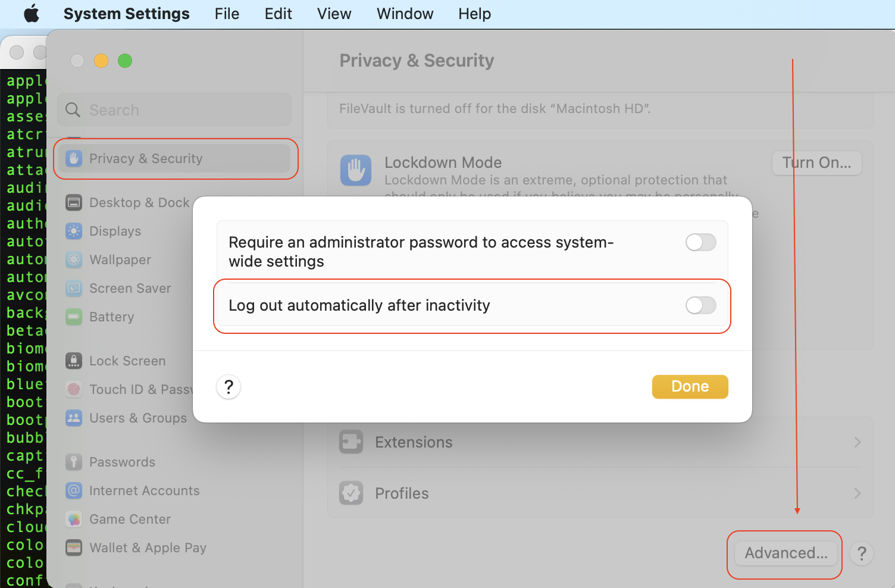Open Lock Screen settings icon
Screen dimensions: 895x588
pyautogui.click(x=74, y=361)
